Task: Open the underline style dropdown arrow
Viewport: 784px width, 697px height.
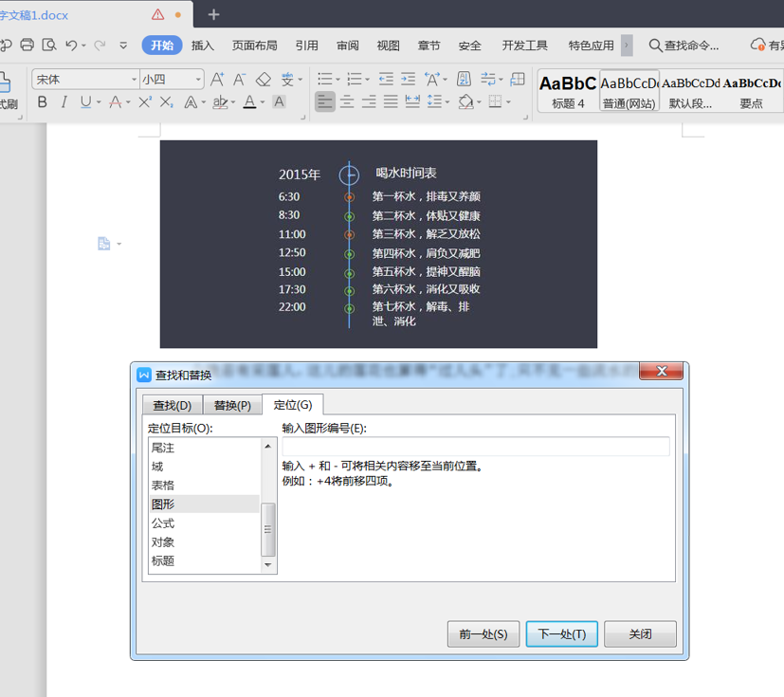Action: click(99, 102)
